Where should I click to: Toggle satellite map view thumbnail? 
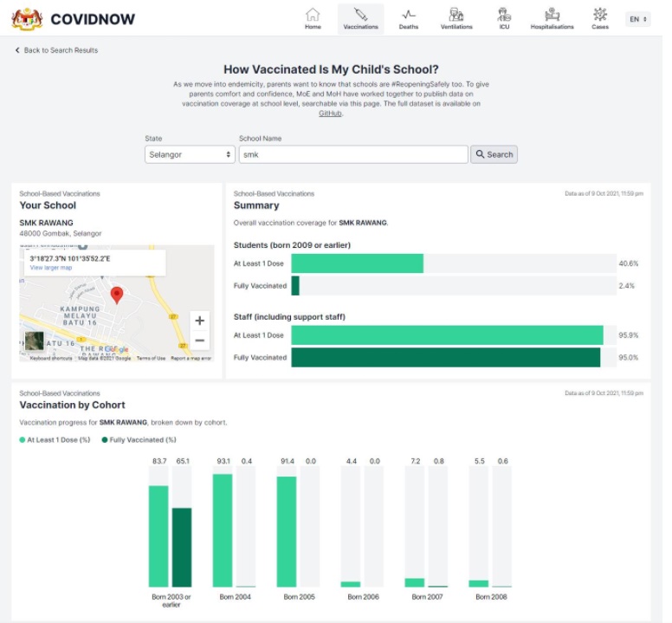[x=35, y=341]
